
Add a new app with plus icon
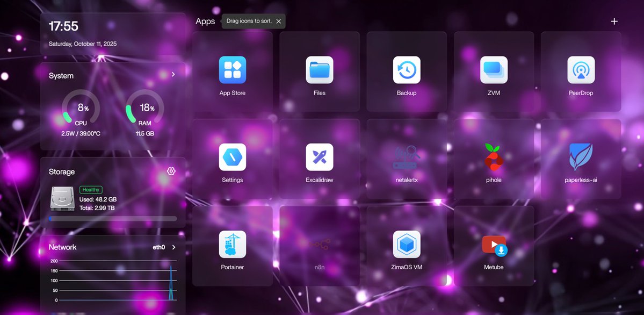[x=614, y=22]
